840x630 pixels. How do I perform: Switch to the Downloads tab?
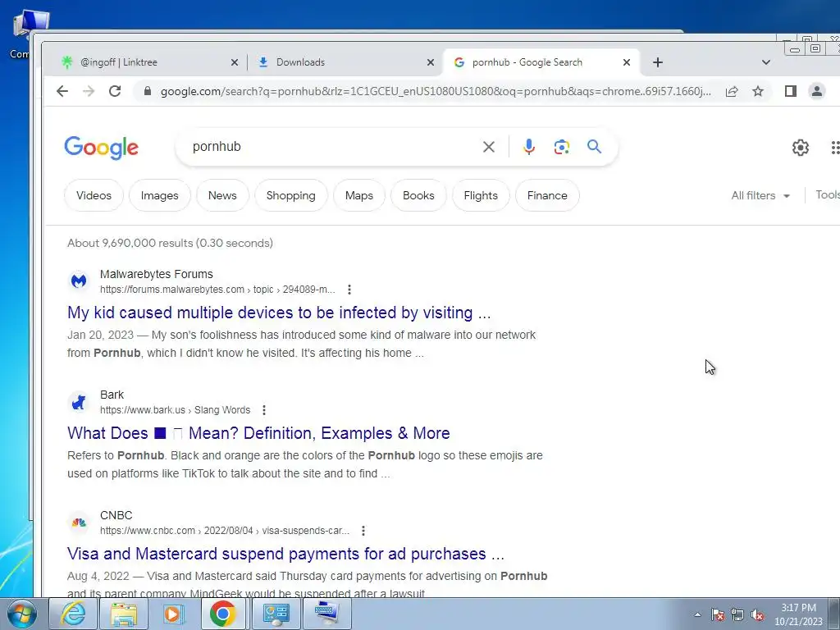tap(344, 62)
